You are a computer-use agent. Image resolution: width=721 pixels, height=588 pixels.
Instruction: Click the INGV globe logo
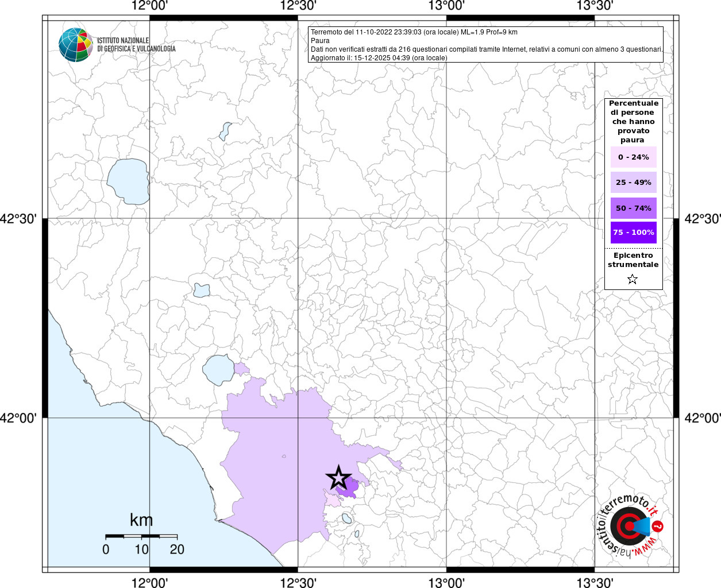coord(75,45)
